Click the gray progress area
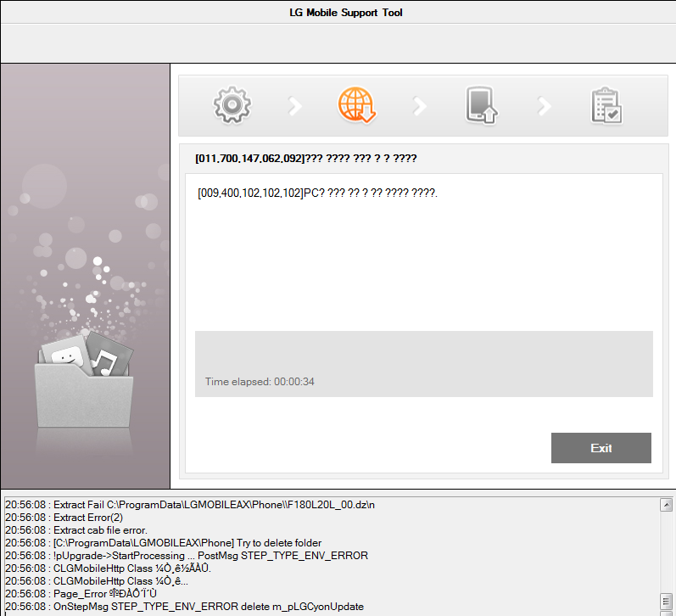The width and height of the screenshot is (676, 616). point(424,364)
